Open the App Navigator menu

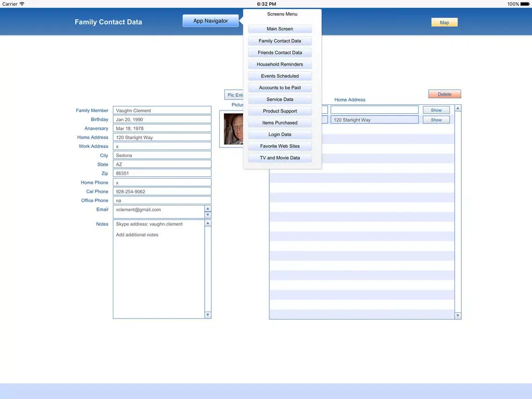[210, 21]
